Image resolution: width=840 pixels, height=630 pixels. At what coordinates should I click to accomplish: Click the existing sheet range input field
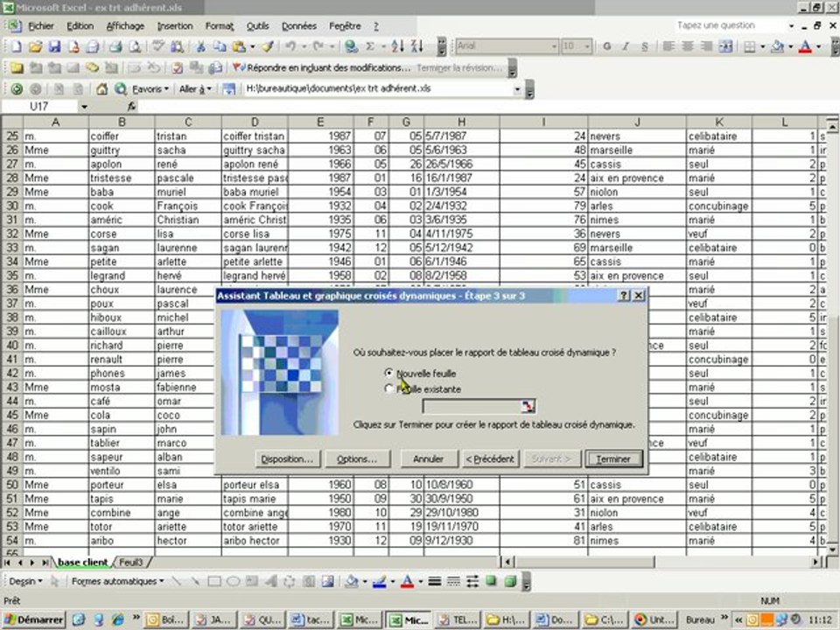click(472, 406)
